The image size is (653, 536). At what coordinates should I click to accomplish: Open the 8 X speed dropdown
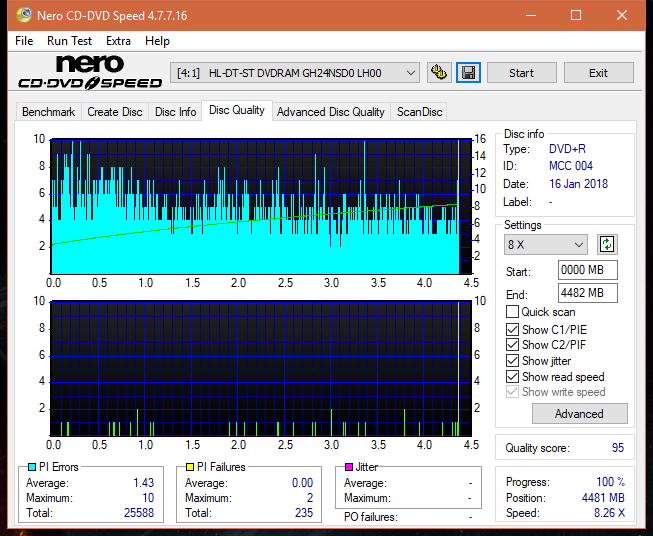point(546,244)
